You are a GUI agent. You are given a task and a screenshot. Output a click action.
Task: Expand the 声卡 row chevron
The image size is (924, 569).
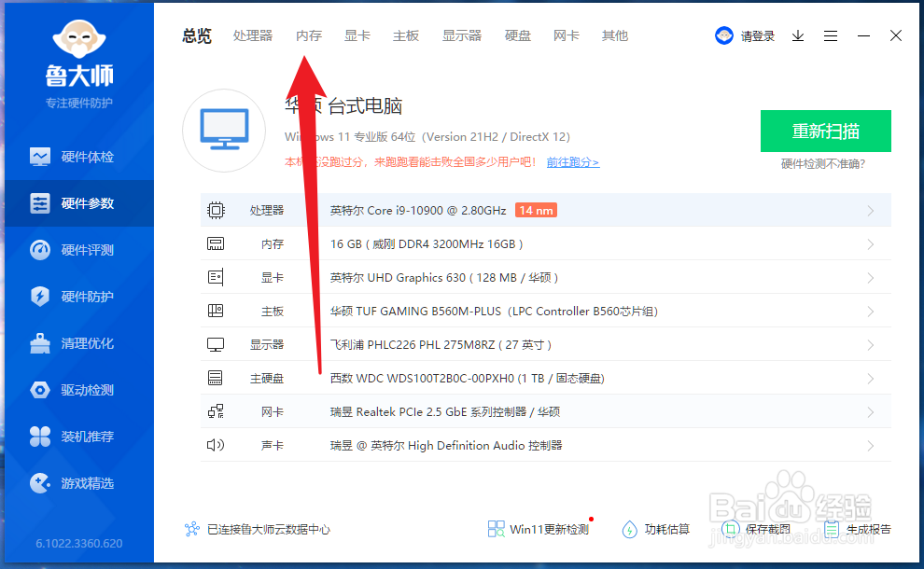click(x=871, y=446)
